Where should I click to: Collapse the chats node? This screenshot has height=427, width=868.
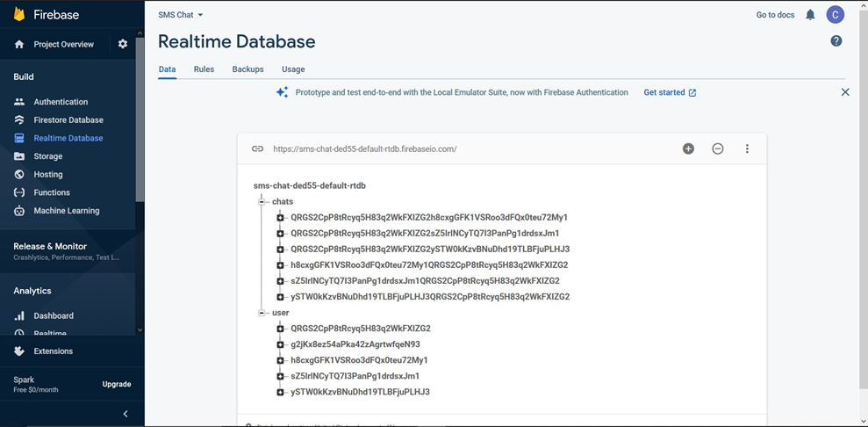coord(262,202)
